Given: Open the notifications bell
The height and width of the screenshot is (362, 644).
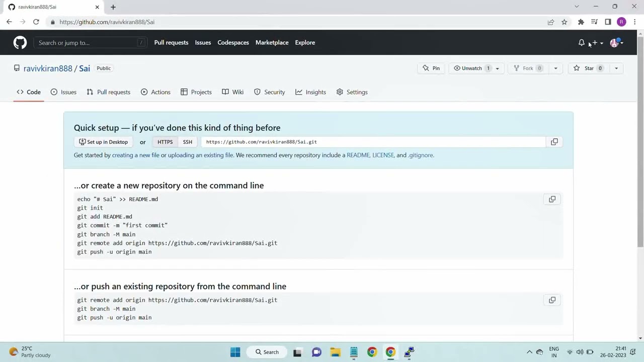Looking at the screenshot, I should coord(582,43).
